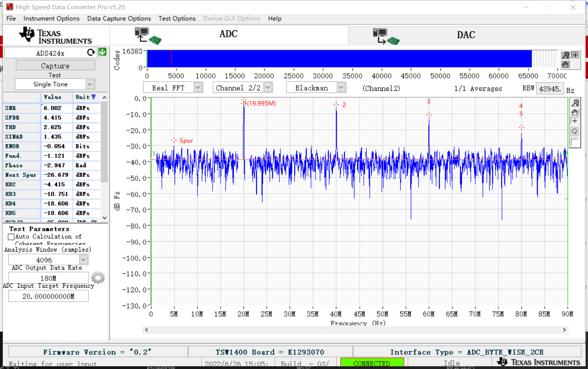Click the HD3 value -10.751

[x=56, y=194]
